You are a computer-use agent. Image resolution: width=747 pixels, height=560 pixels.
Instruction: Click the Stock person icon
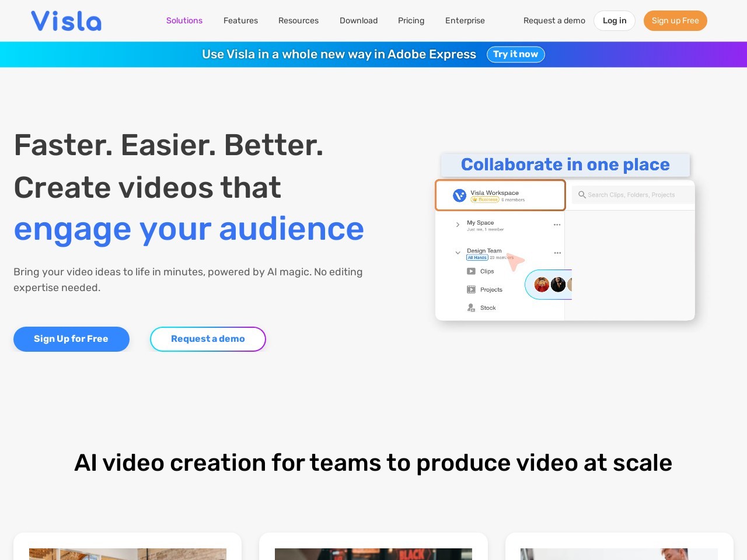click(471, 307)
